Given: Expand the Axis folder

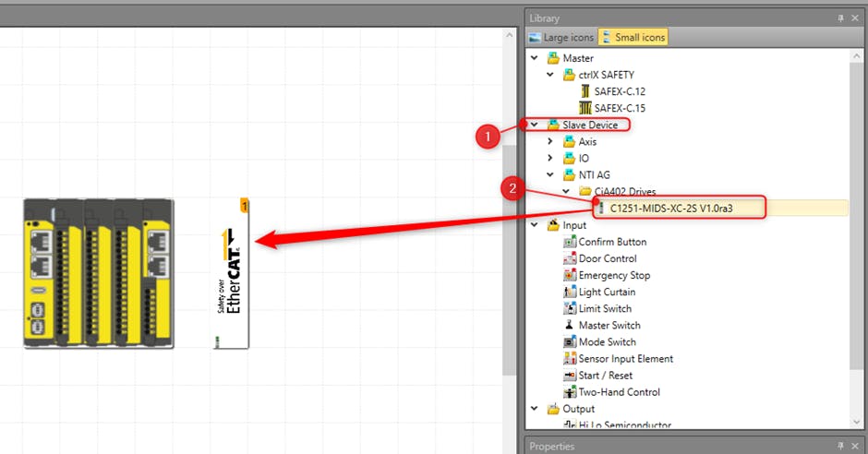Looking at the screenshot, I should click(x=551, y=141).
